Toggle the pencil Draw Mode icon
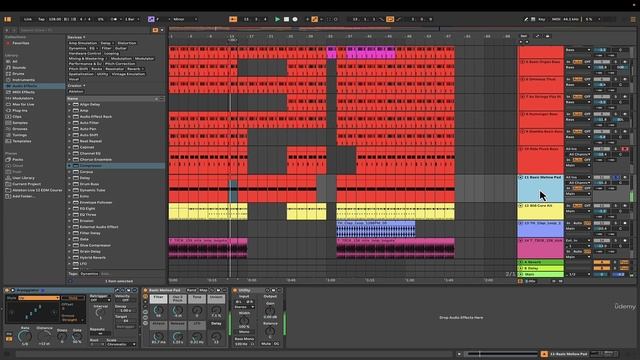Screen dimensions: 640x360 point(526,19)
